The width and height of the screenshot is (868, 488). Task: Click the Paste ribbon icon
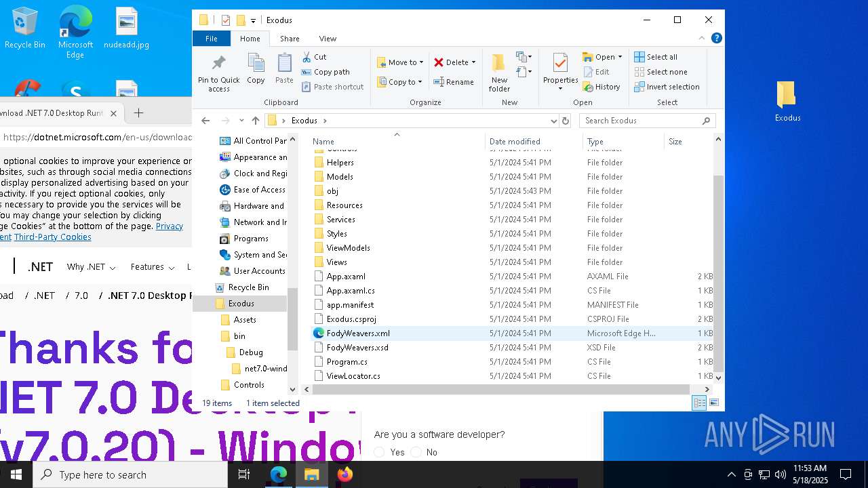(x=284, y=69)
